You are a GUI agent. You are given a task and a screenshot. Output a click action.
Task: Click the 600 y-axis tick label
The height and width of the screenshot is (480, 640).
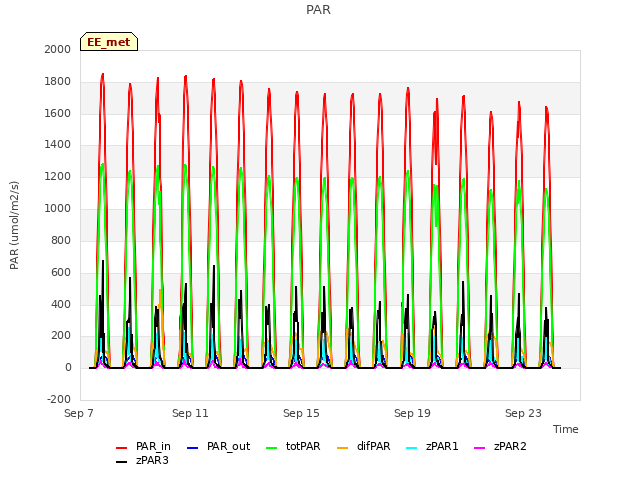point(61,273)
